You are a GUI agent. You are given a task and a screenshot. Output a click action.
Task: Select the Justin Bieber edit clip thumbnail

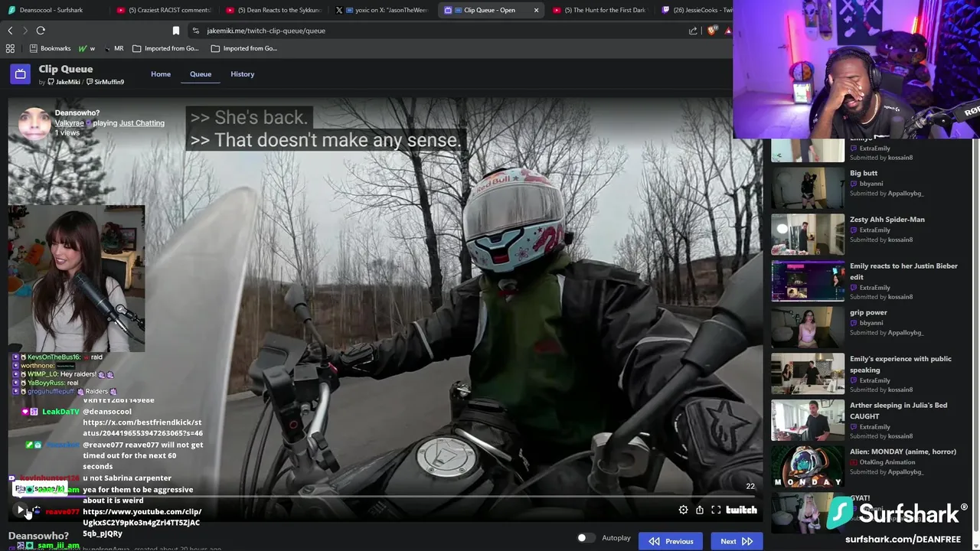808,281
